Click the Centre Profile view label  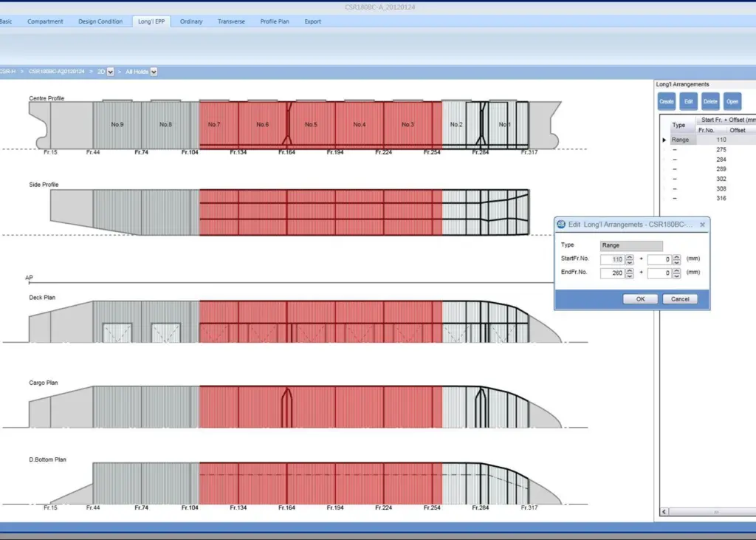(x=47, y=98)
